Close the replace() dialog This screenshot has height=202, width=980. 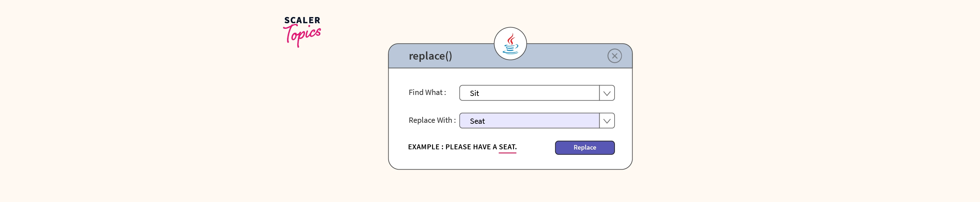(614, 56)
